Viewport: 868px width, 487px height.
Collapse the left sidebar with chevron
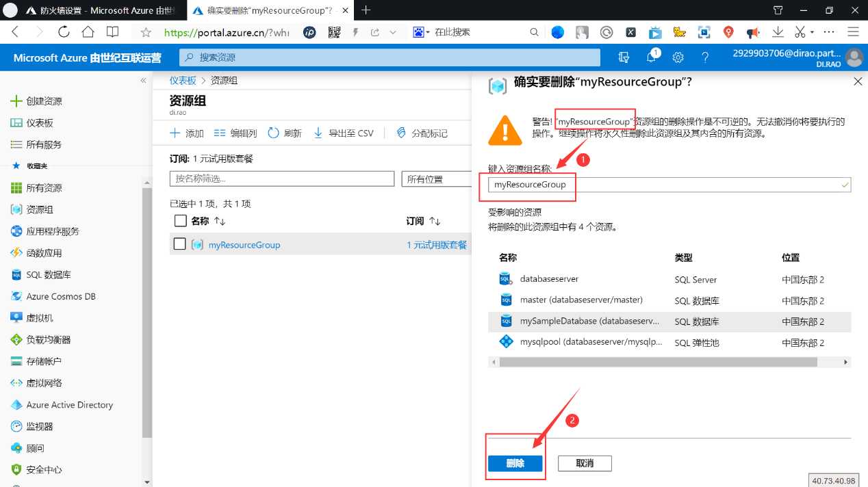(143, 81)
